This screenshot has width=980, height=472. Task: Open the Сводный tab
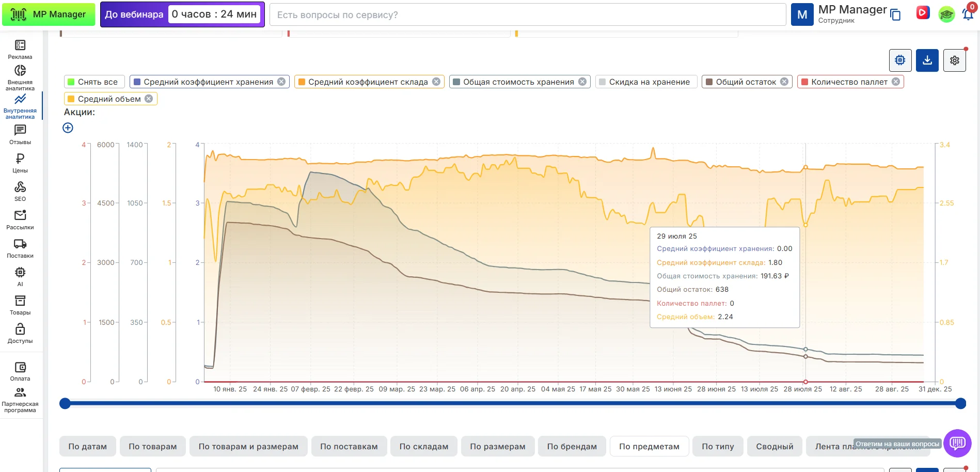tap(774, 446)
